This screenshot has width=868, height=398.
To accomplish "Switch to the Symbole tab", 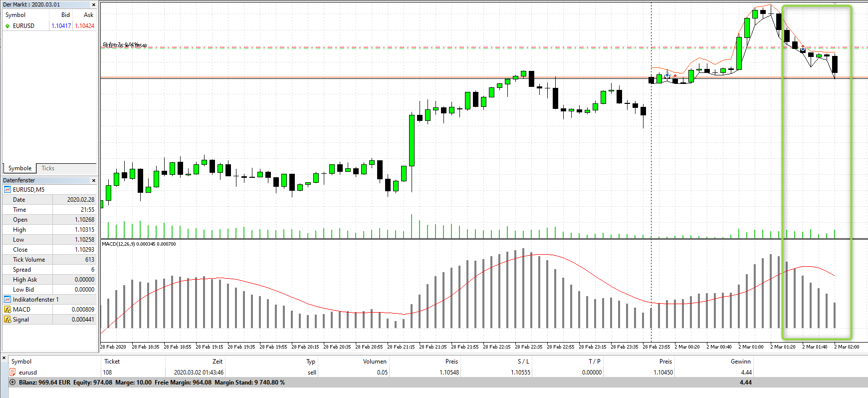I will pos(19,168).
